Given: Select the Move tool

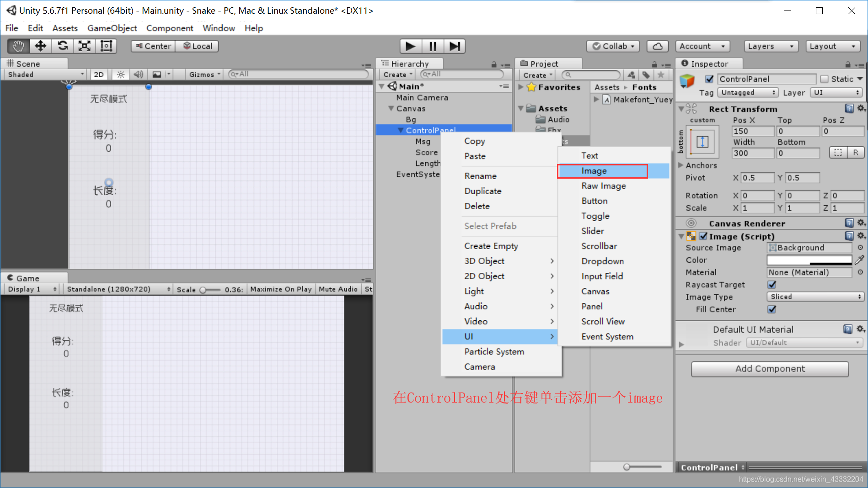Looking at the screenshot, I should point(40,46).
